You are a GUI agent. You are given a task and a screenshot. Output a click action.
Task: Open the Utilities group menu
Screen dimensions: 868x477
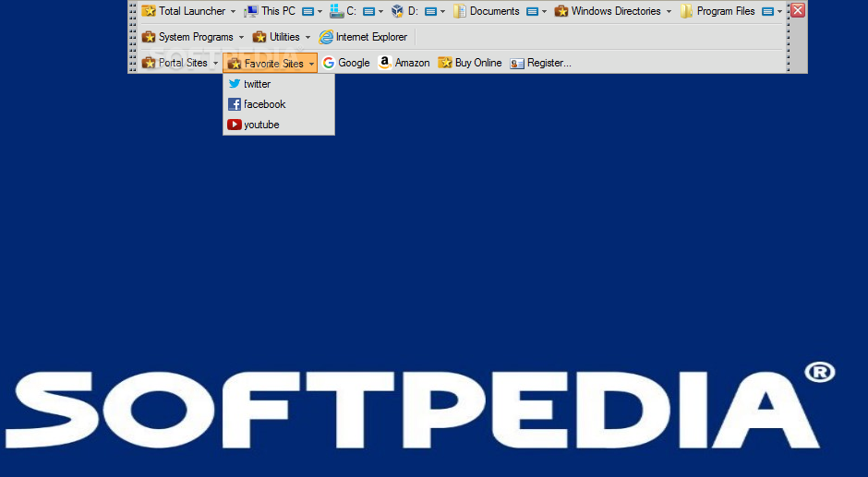coord(282,37)
